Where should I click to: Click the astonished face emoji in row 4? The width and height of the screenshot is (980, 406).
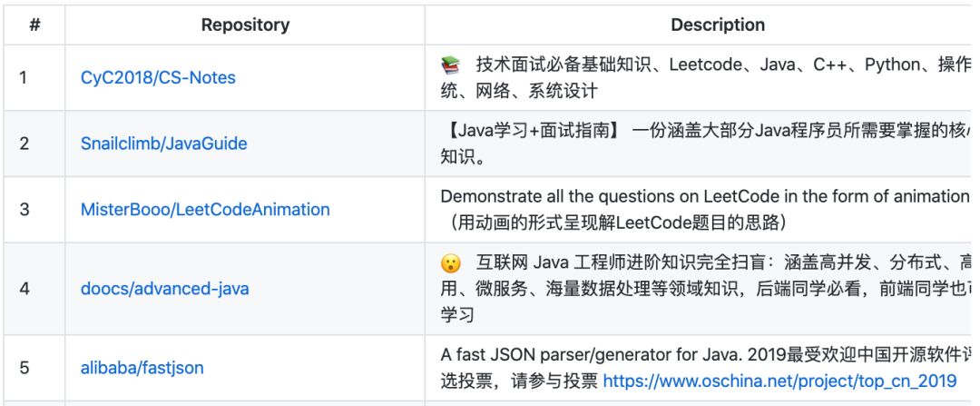450,262
